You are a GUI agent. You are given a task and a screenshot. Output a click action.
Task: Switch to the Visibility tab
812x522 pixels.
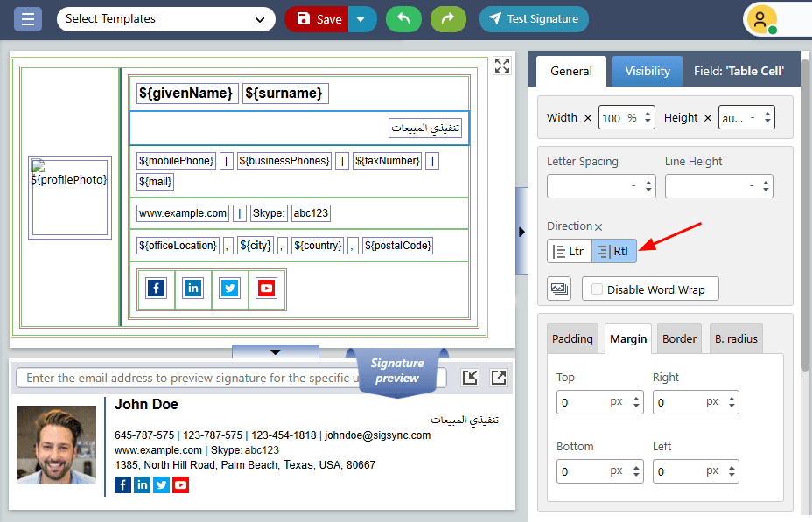tap(647, 71)
